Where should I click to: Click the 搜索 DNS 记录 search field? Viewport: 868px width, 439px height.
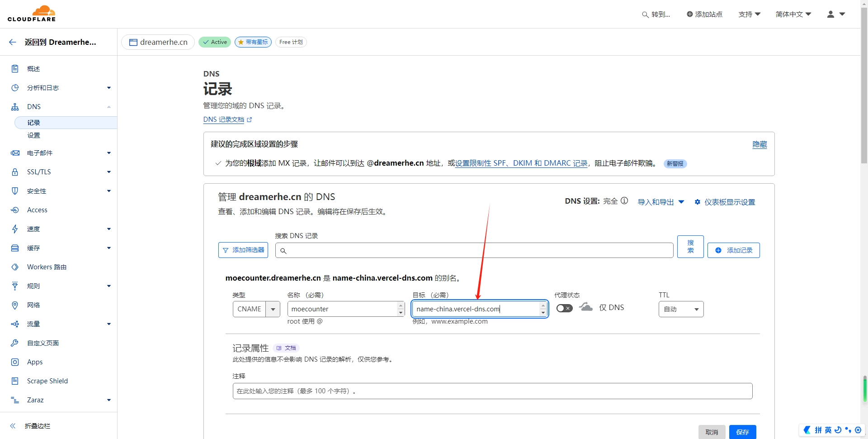click(x=474, y=250)
